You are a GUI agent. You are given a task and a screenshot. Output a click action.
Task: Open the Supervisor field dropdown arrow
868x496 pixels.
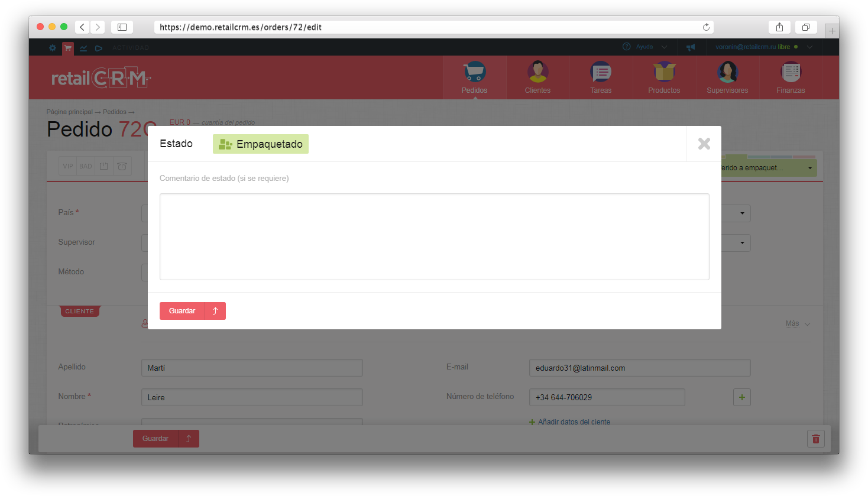click(x=742, y=243)
